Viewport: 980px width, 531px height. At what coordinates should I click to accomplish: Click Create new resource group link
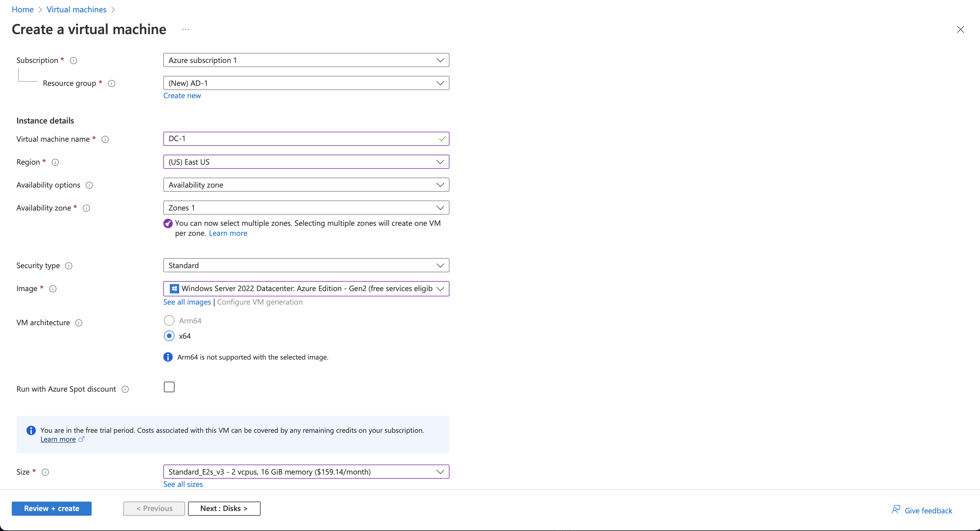tap(182, 96)
